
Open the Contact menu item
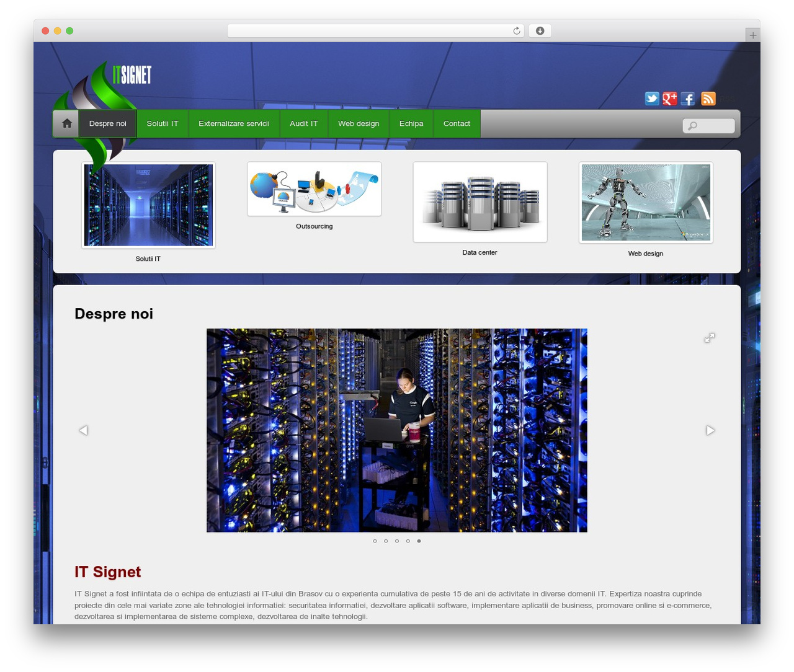pos(457,123)
